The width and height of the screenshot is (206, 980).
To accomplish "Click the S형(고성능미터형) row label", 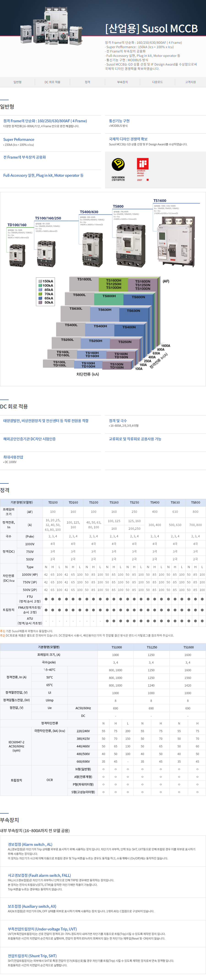I will pos(83,792).
